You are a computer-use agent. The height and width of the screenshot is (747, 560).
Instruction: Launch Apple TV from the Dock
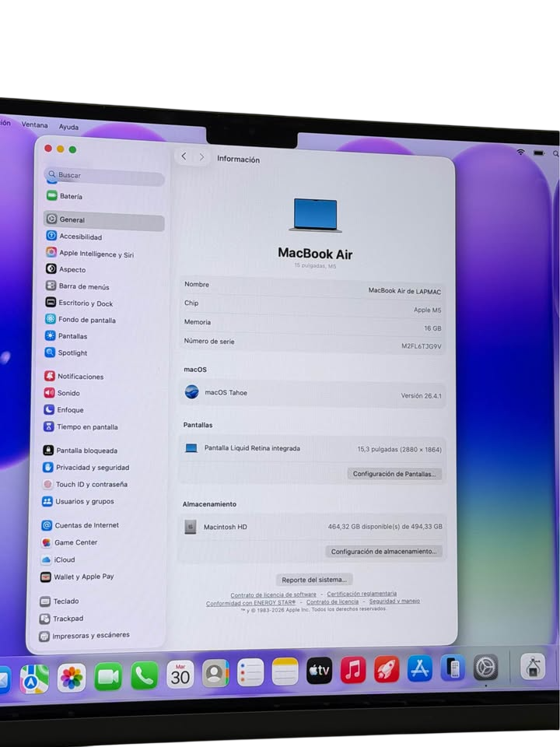pyautogui.click(x=319, y=670)
